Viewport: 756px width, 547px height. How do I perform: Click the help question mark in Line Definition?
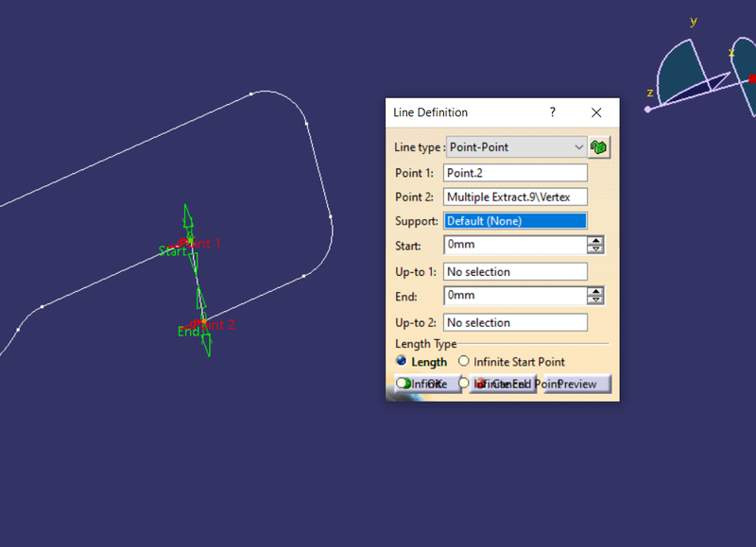click(553, 112)
